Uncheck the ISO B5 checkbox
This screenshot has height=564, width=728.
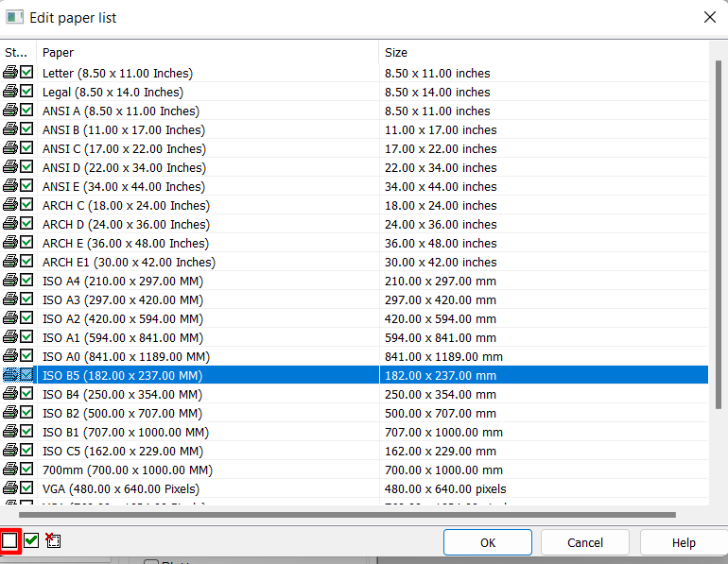26,375
